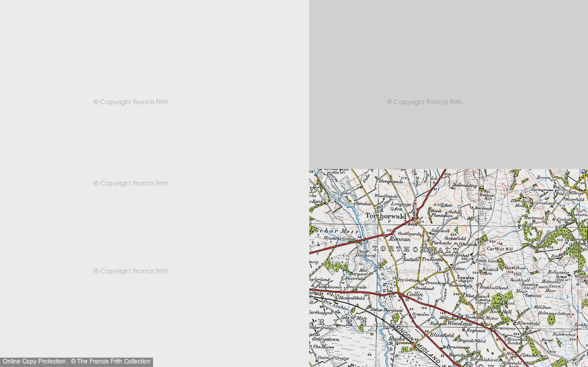
Task: Click the Collin place name
Action: click(x=415, y=295)
